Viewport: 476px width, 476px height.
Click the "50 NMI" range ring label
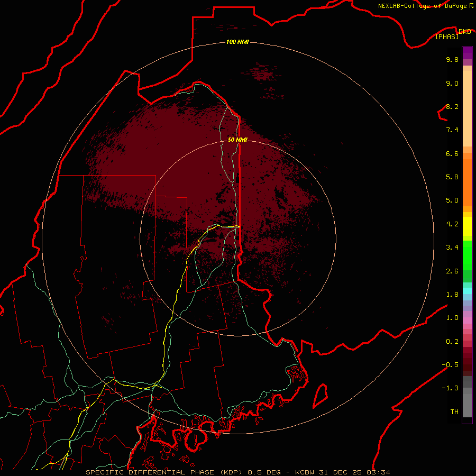click(x=237, y=140)
